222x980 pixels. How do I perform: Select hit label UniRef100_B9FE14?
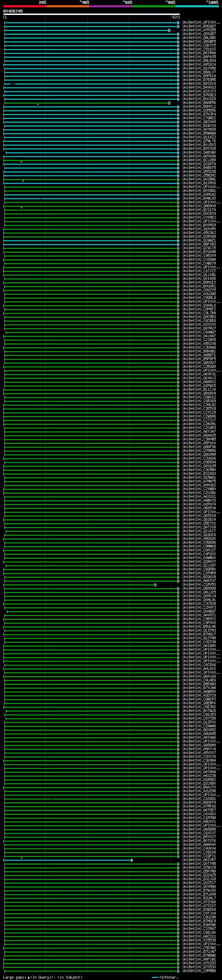coord(199,76)
